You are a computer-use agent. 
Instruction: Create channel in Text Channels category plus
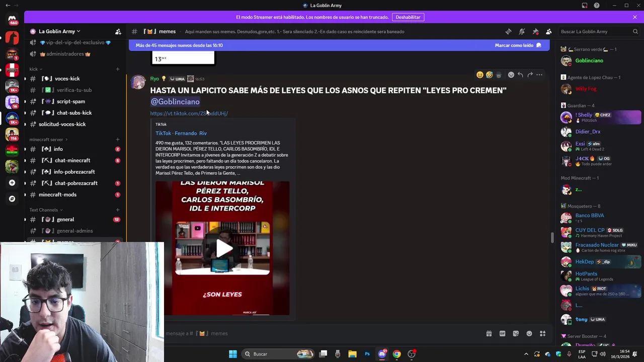[118, 210]
